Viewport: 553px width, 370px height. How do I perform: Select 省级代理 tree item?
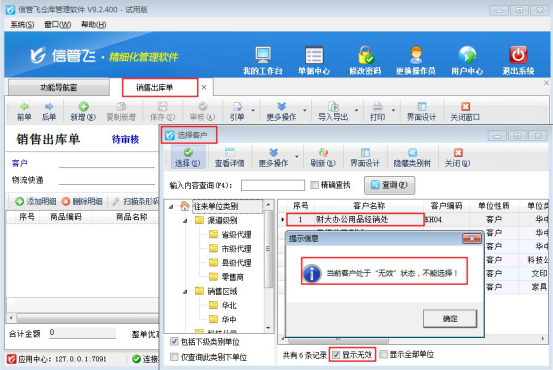[236, 235]
